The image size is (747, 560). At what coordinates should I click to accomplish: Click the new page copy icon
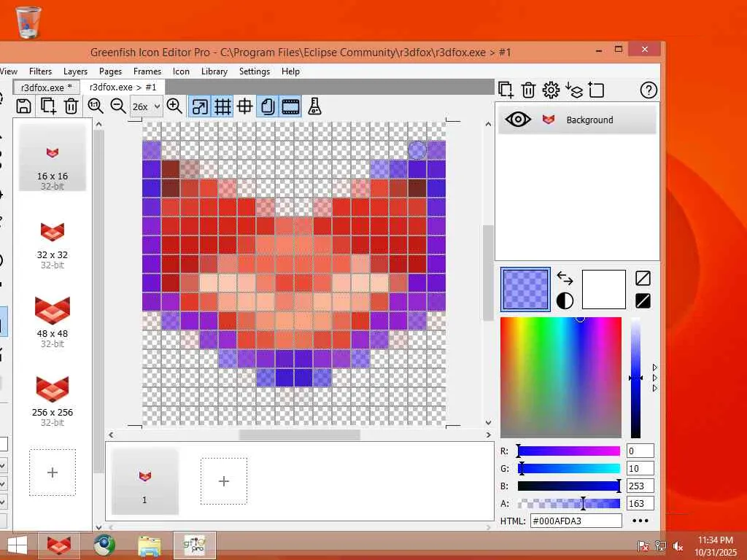coord(47,106)
